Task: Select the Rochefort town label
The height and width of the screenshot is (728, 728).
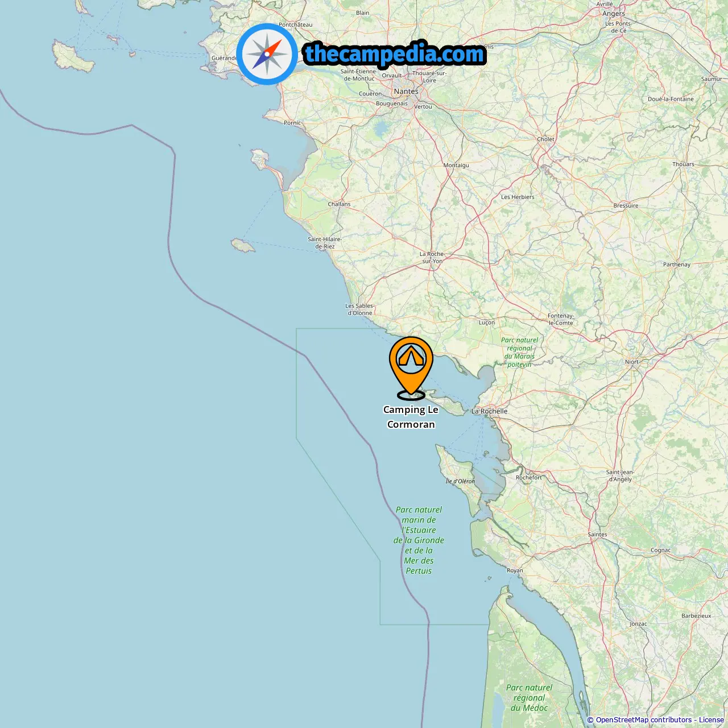Action: coord(528,478)
